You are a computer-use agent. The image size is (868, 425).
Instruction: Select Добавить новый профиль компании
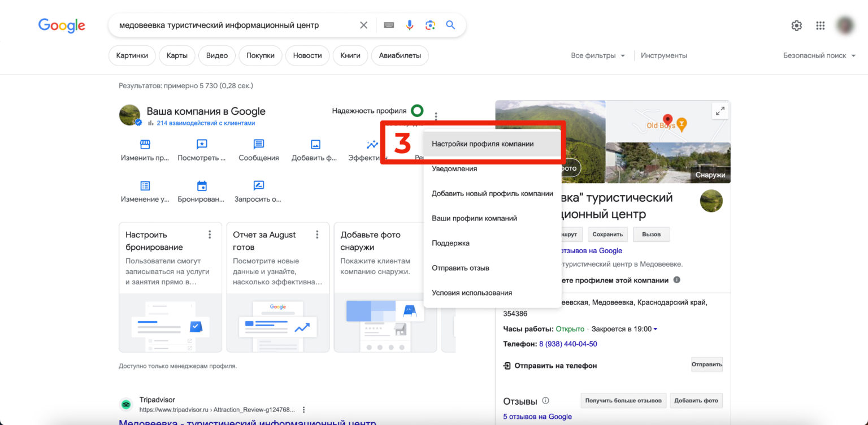point(492,193)
